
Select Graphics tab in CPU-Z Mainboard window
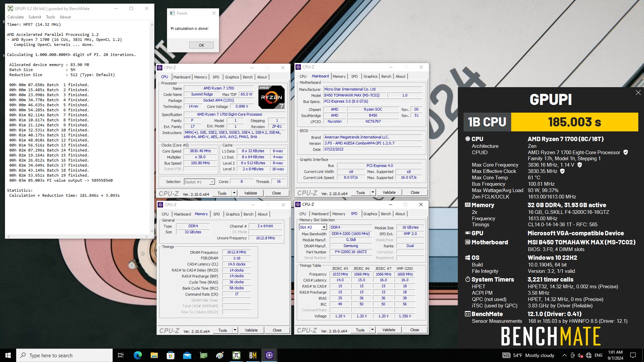click(370, 76)
